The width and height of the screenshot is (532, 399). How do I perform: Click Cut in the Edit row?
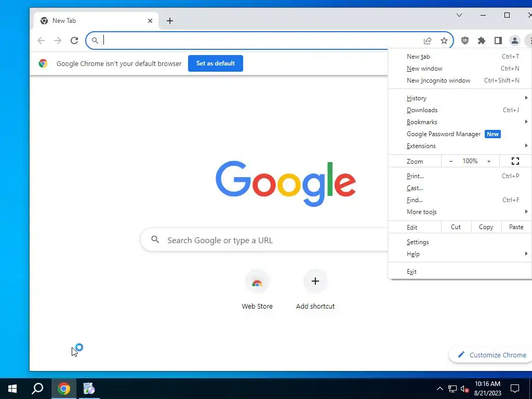(x=456, y=227)
